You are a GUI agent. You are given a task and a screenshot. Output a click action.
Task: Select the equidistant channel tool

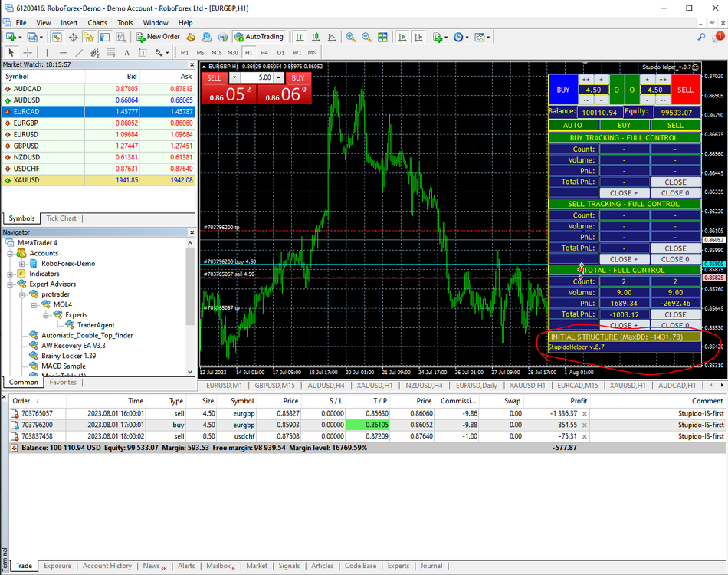95,52
